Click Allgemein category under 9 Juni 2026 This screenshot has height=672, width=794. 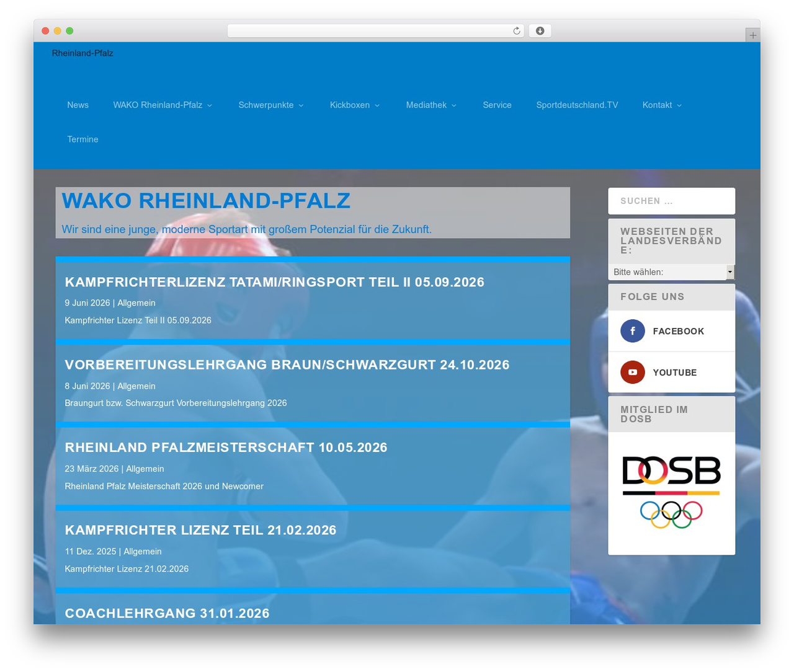click(x=136, y=303)
